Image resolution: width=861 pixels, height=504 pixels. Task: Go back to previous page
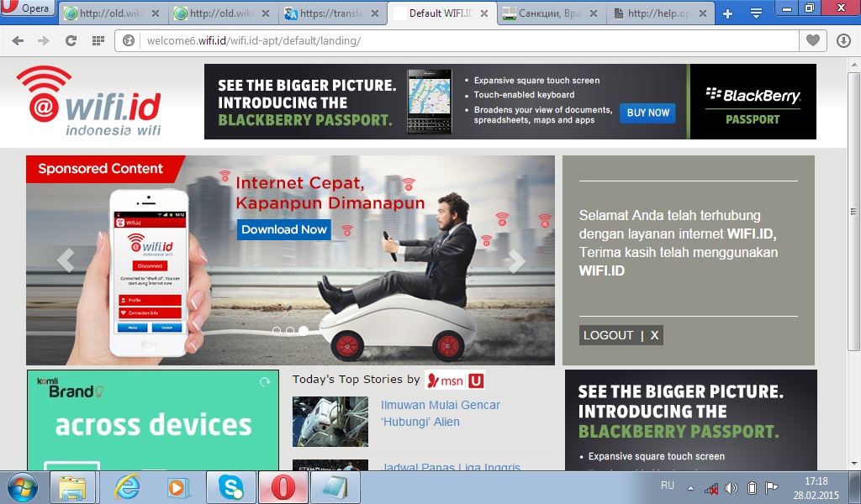coord(18,40)
